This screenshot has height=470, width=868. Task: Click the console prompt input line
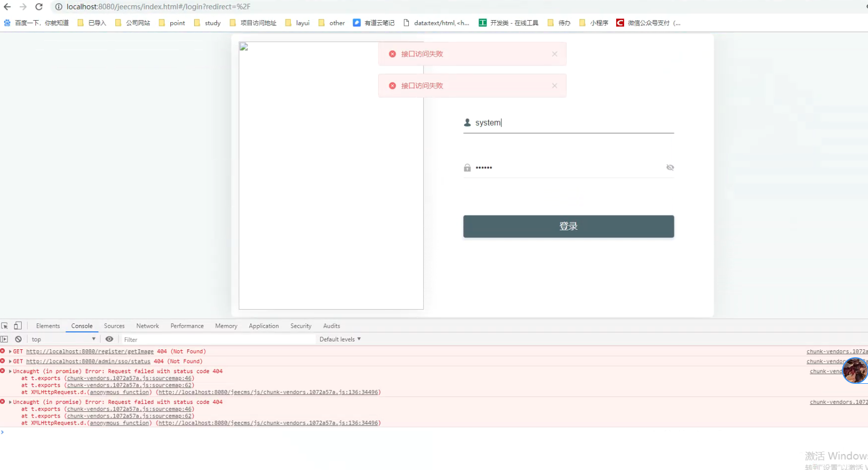pos(434,432)
